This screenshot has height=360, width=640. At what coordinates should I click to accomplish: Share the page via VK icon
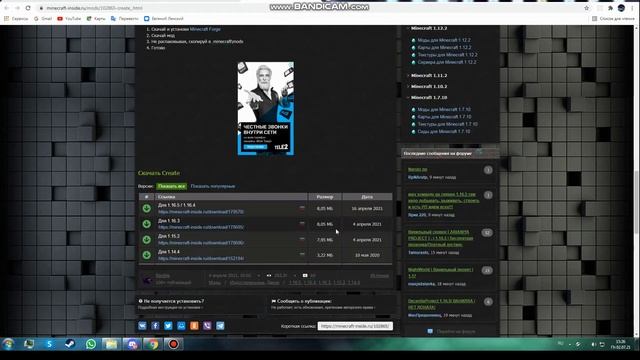pos(142,326)
